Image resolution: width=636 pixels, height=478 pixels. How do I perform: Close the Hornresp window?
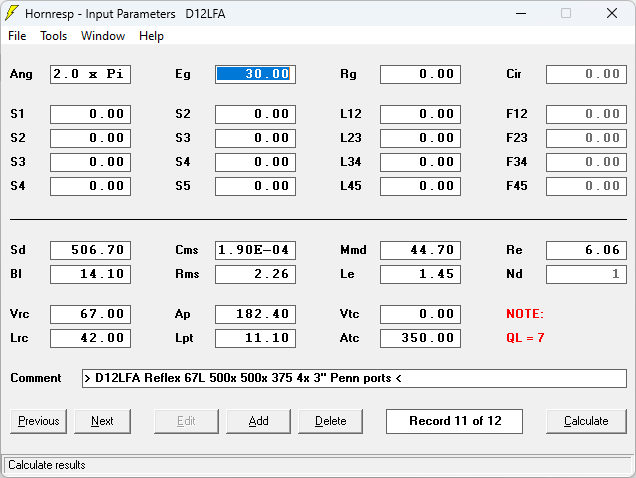point(612,13)
